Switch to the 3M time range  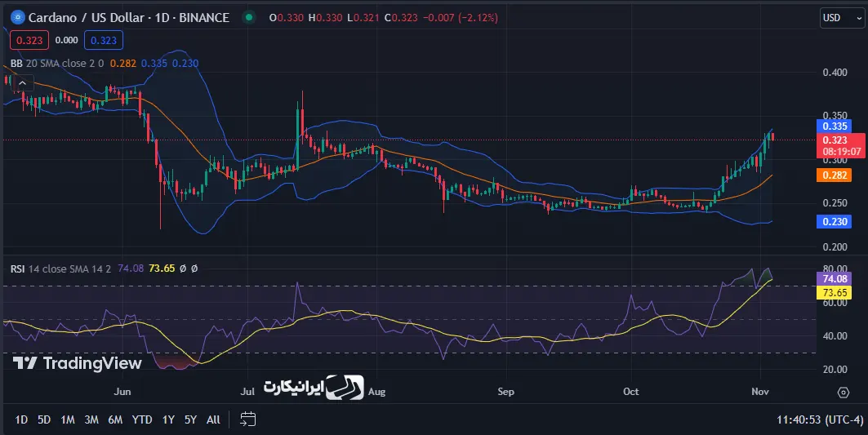click(x=91, y=419)
